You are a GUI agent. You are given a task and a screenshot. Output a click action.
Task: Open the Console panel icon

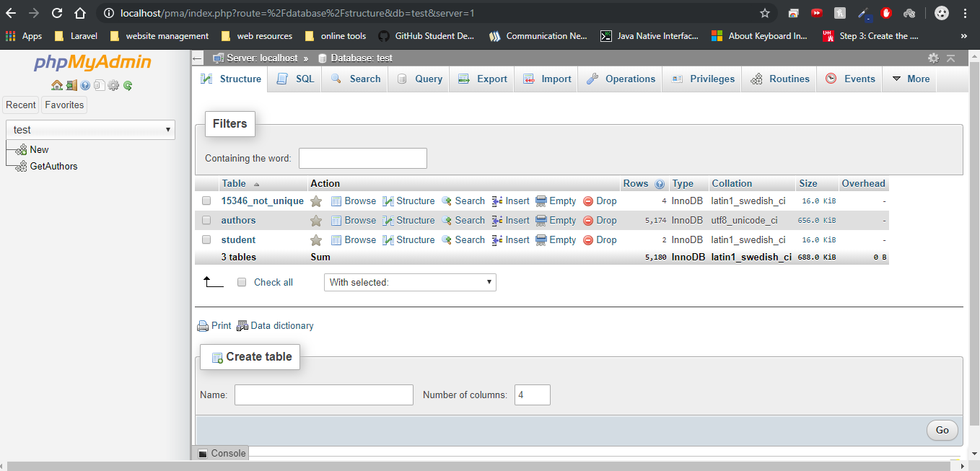[x=203, y=454]
